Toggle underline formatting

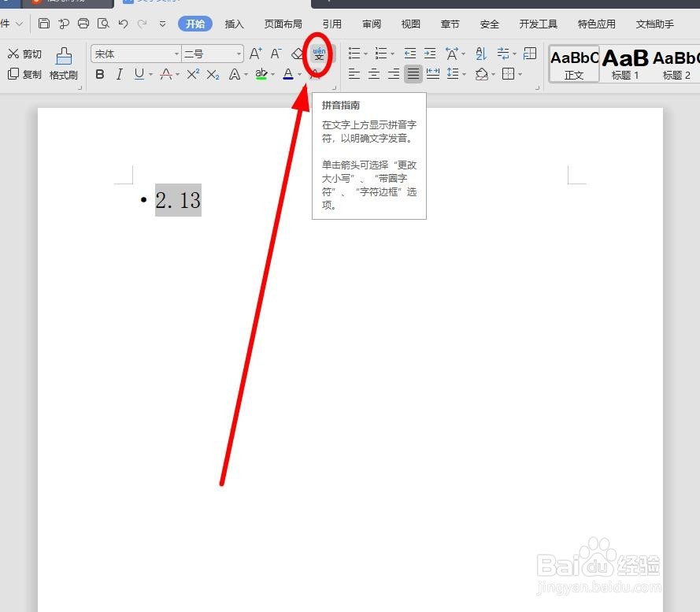pyautogui.click(x=139, y=74)
